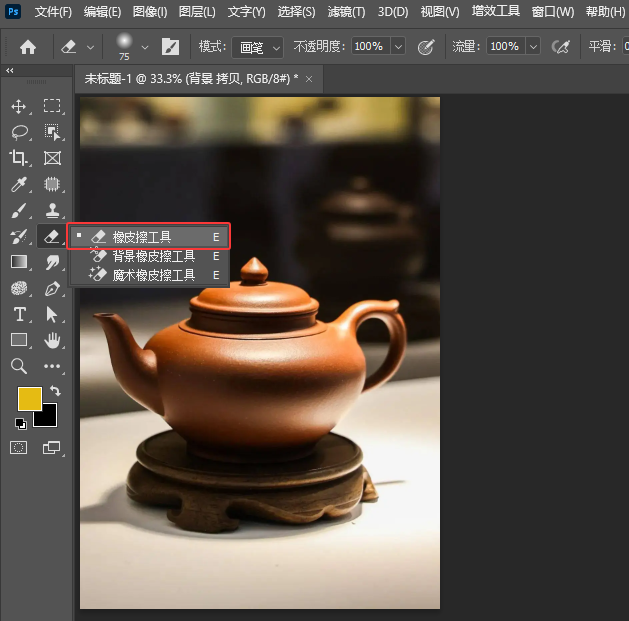Select the Brush tool

coord(19,210)
